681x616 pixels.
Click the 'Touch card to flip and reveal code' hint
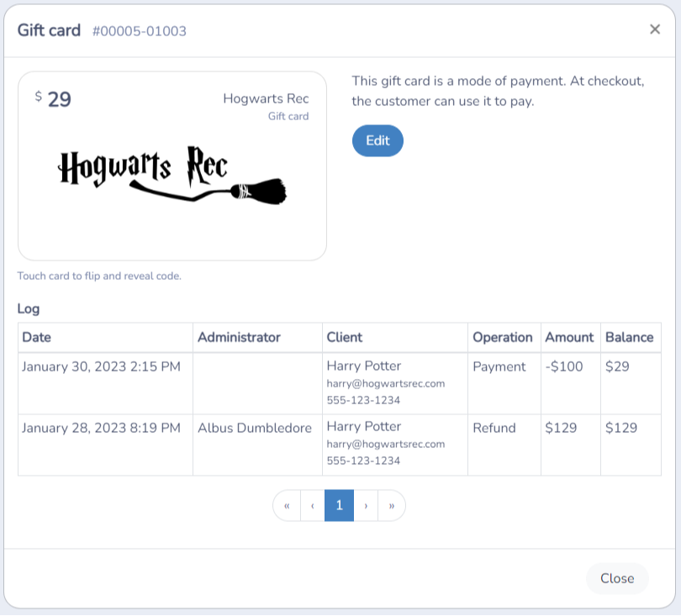pos(99,276)
